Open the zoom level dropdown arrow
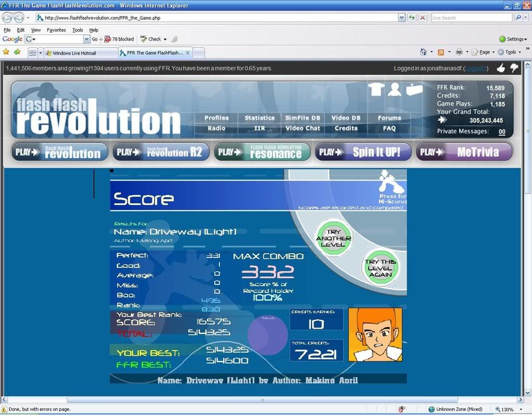Screen dimensions: 532x415 coord(521,410)
